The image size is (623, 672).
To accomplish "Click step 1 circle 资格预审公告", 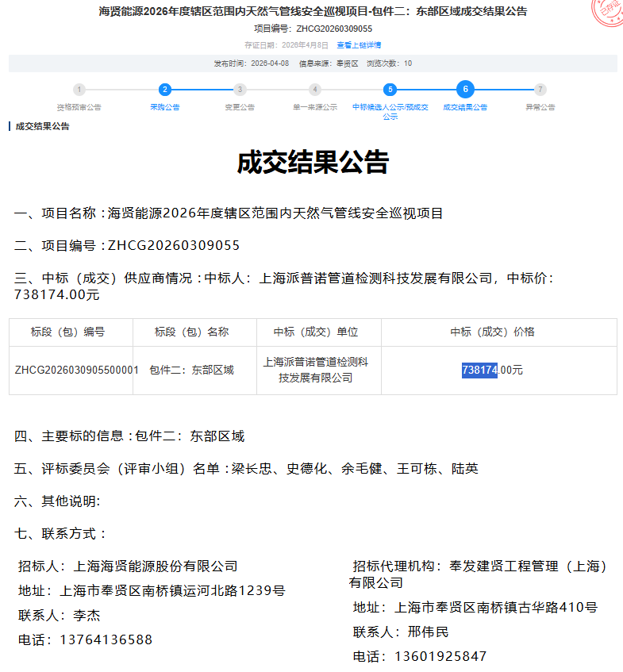I will [79, 90].
